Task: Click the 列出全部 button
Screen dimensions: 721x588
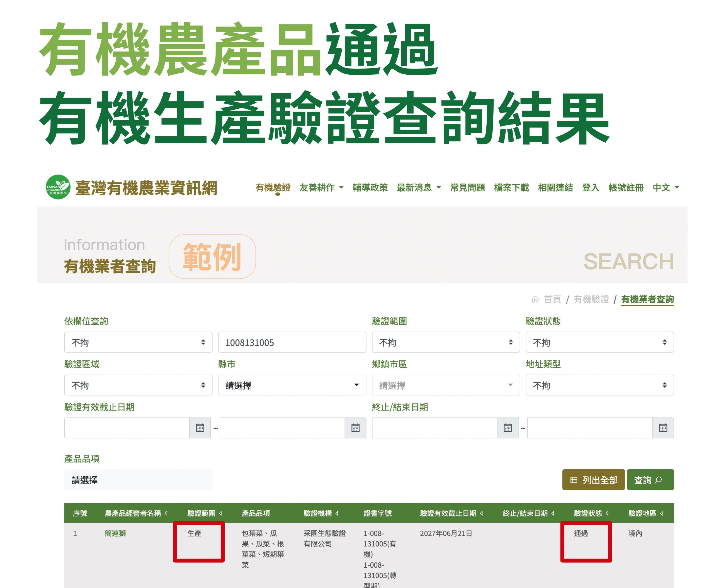Action: point(593,480)
